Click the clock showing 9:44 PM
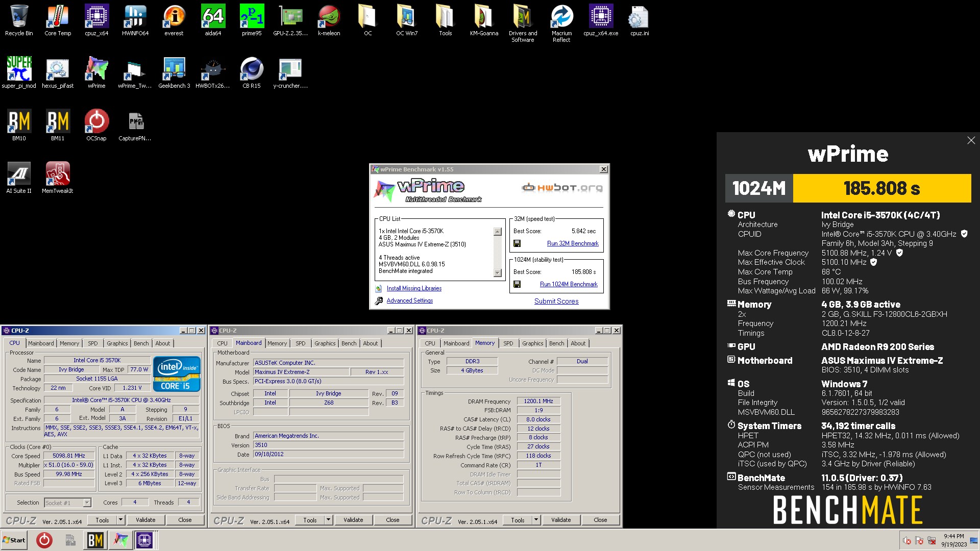The height and width of the screenshot is (551, 980). tap(954, 536)
